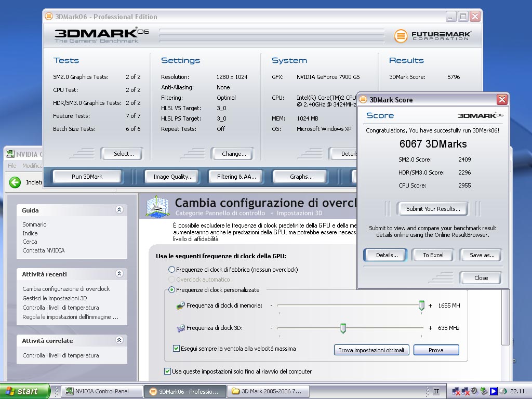The height and width of the screenshot is (399, 532).
Task: Click the Prova button
Action: (436, 350)
